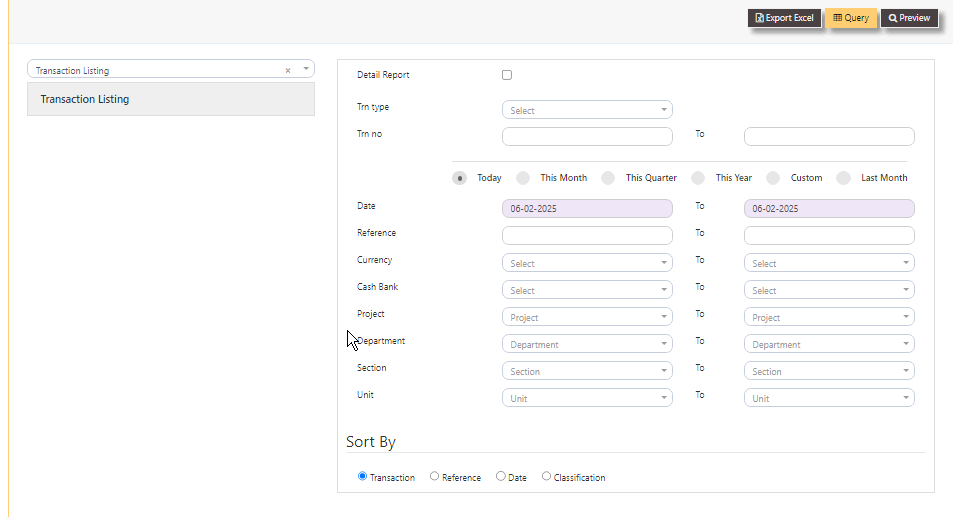The height and width of the screenshot is (517, 953).
Task: Open the Trn type dropdown
Action: tap(587, 110)
